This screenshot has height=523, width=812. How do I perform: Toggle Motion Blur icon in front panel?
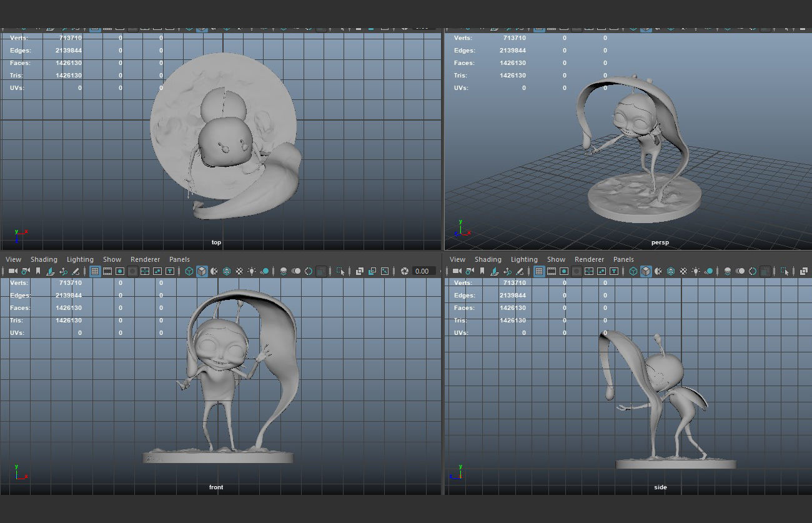pos(296,271)
